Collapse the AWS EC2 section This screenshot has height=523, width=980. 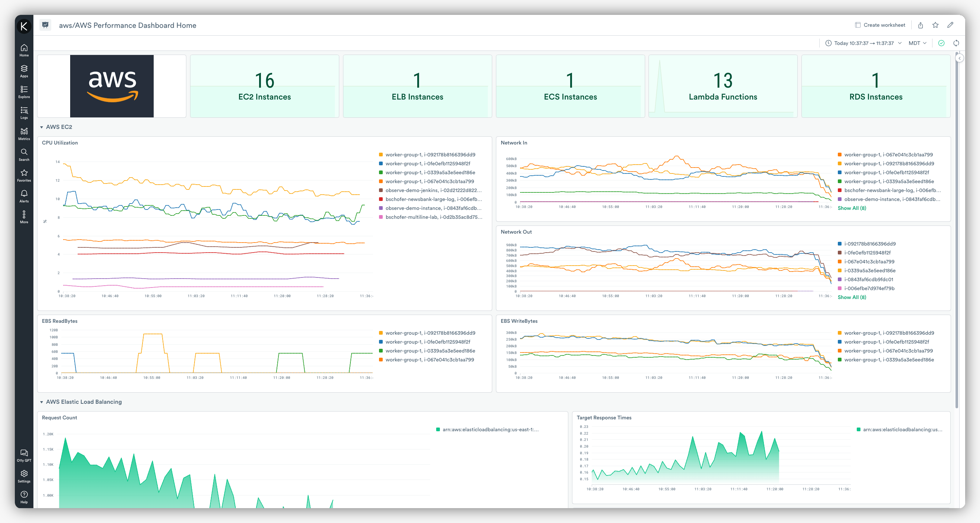(42, 127)
